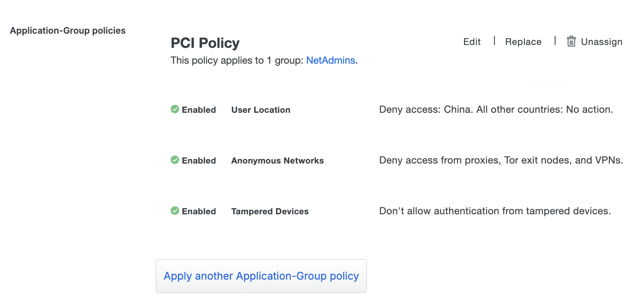
Task: Select the Enabled status for User Location
Action: 199,109
